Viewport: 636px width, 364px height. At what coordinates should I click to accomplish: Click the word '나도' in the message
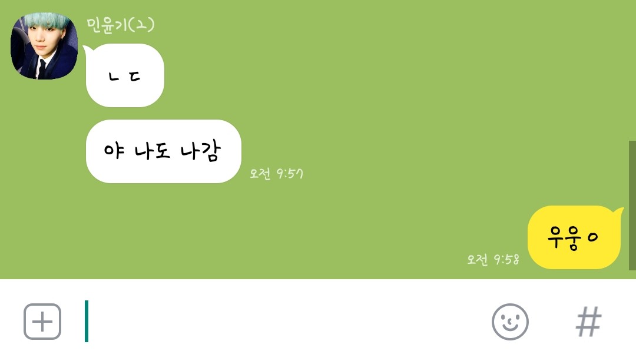tap(152, 151)
